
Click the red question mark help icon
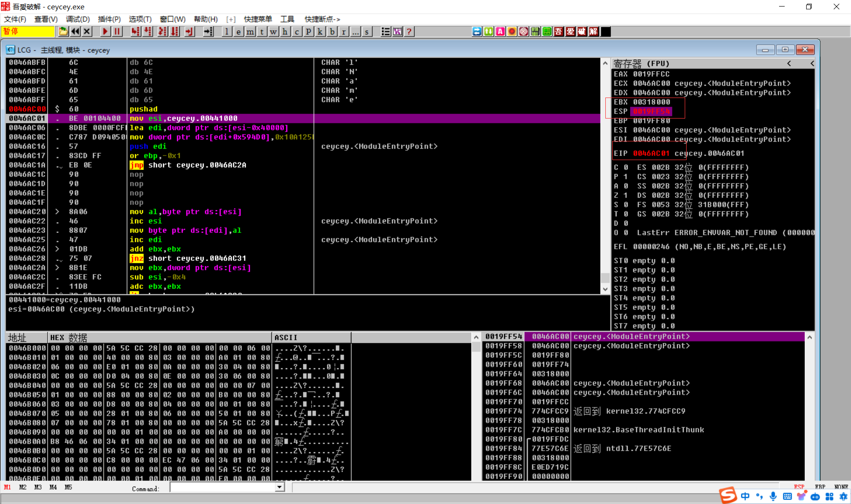[x=409, y=32]
